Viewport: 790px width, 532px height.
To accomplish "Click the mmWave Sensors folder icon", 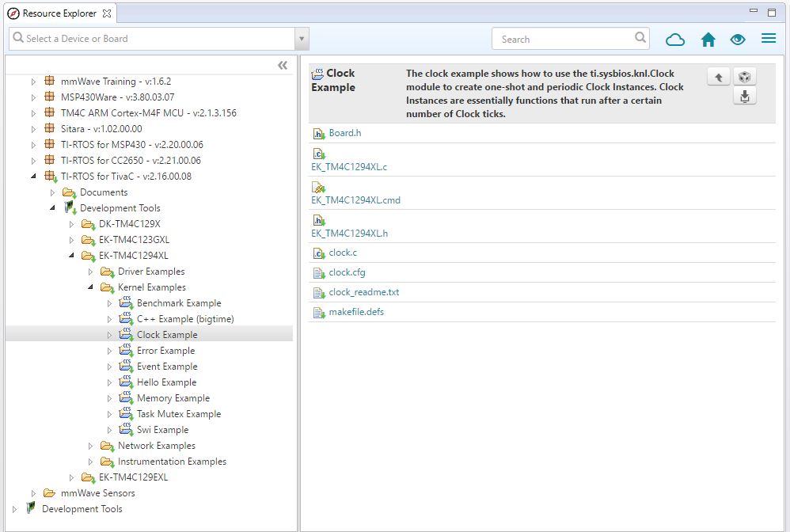I will pos(49,492).
